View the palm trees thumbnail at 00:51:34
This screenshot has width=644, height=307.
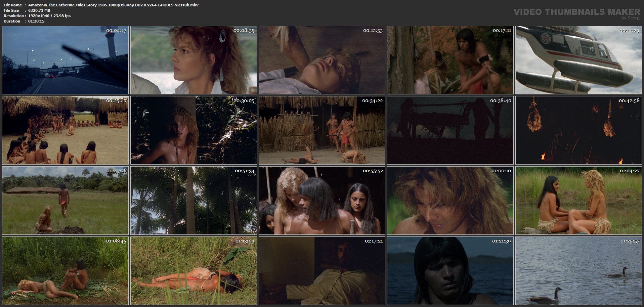194,201
